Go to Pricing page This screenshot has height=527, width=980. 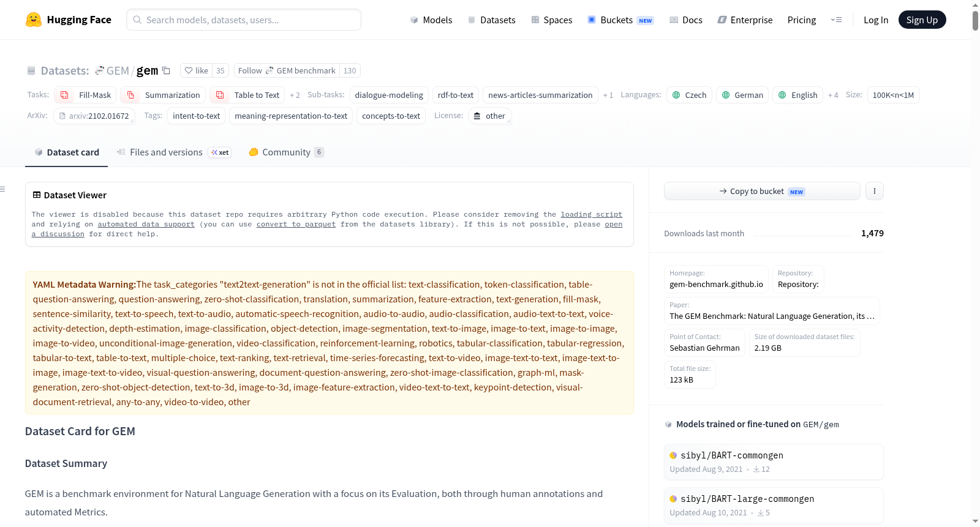802,20
